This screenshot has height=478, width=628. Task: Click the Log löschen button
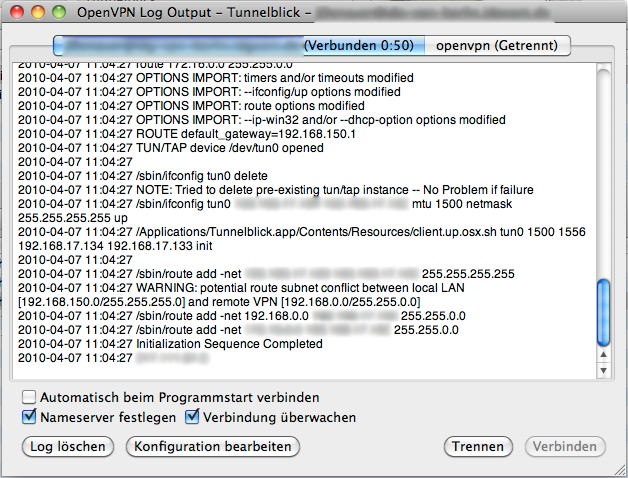pyautogui.click(x=68, y=446)
